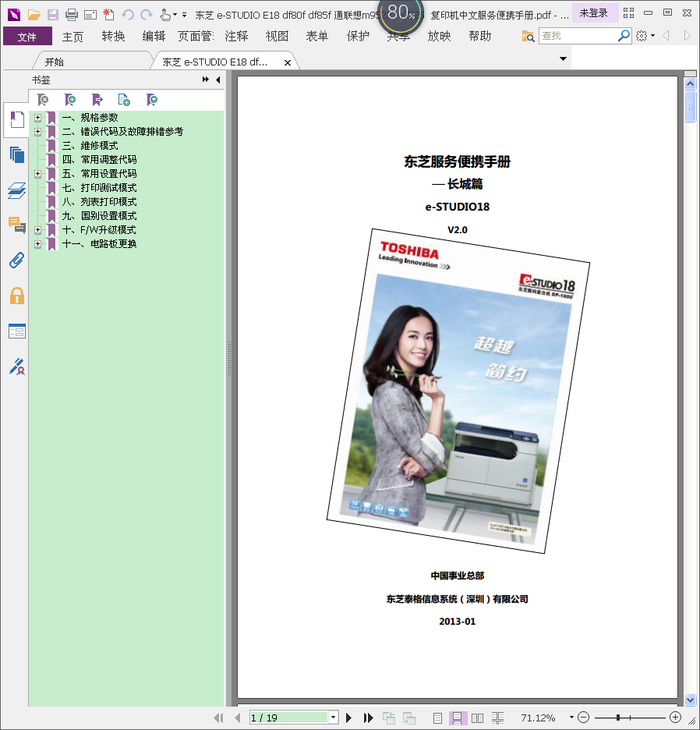Click the zoom slider handle
Image resolution: width=700 pixels, height=730 pixels.
[x=617, y=718]
